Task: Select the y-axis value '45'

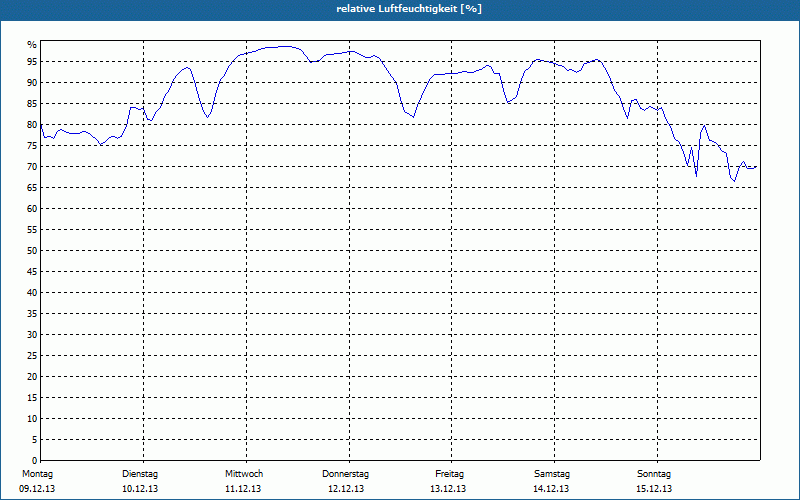Action: point(32,271)
